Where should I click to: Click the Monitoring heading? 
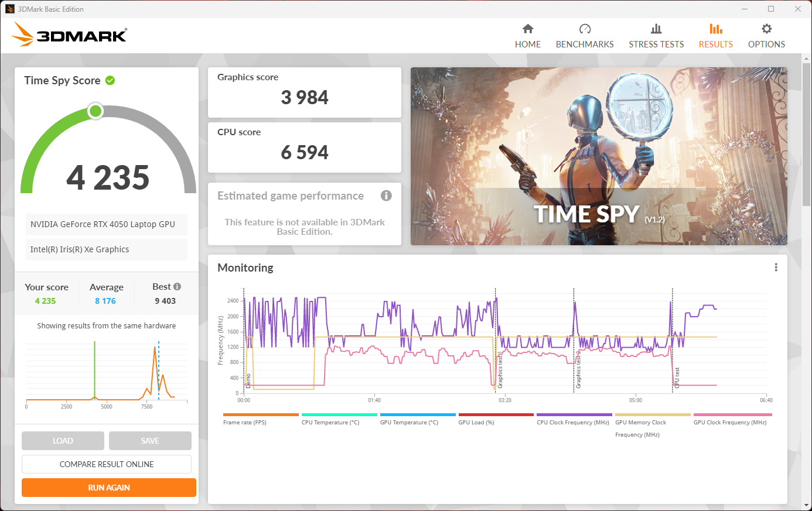click(x=245, y=267)
